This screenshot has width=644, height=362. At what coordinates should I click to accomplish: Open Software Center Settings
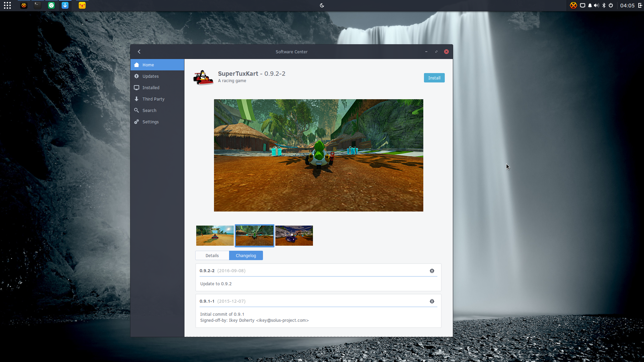[157, 122]
